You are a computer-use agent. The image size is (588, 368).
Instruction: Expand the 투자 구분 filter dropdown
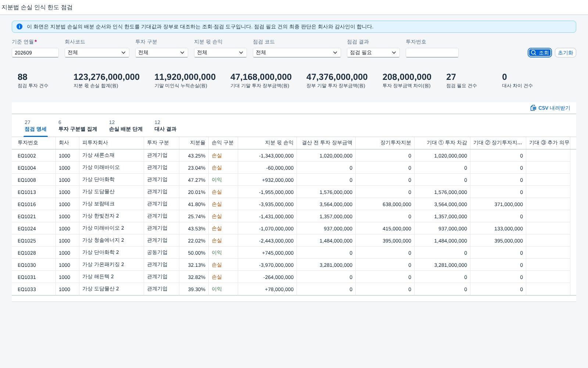(162, 53)
